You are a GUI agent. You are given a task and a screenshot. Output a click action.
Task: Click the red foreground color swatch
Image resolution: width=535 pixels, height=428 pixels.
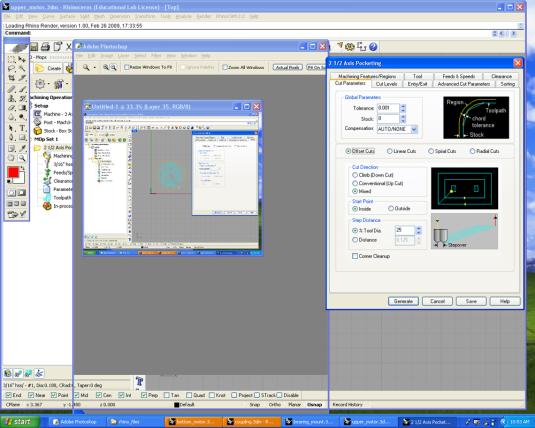(x=13, y=172)
